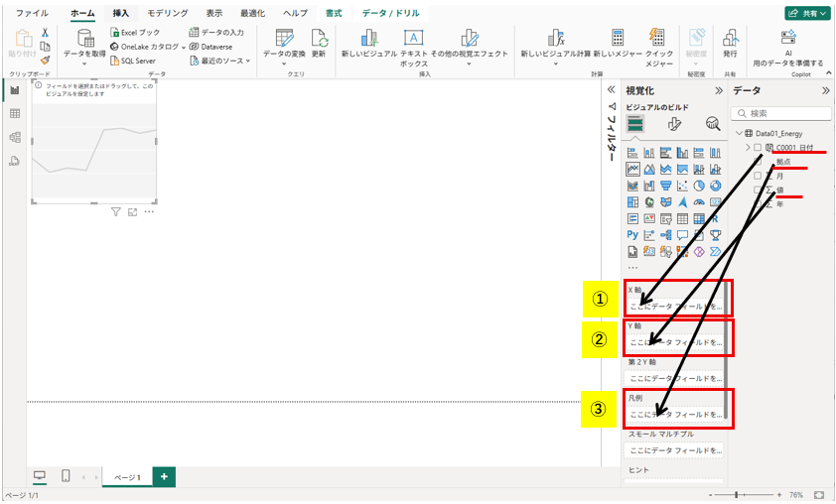Fit page to window icon

819,495
